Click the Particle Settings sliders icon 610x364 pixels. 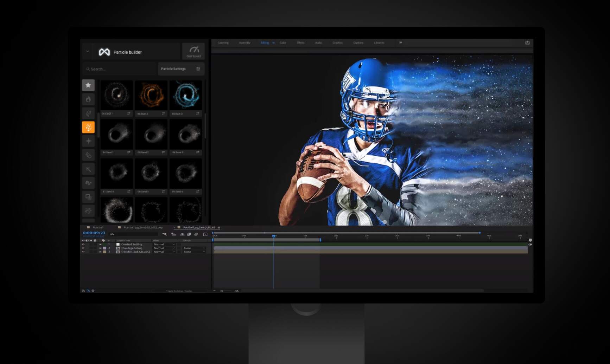tap(198, 69)
